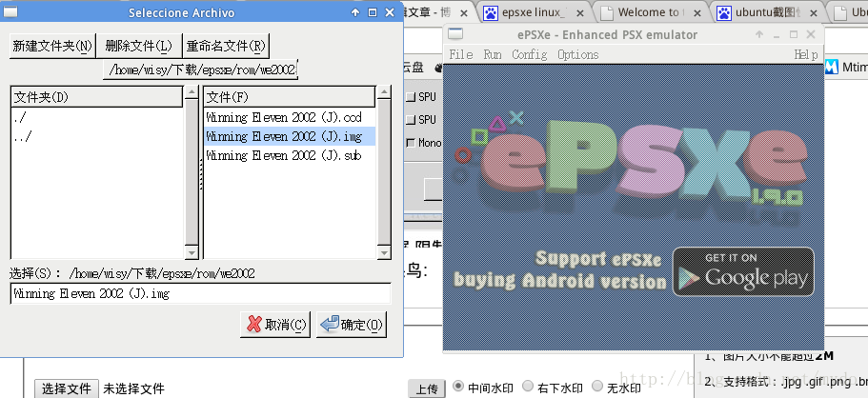Toggle the Mono checkbox
Image resolution: width=868 pixels, height=398 pixels.
tap(411, 143)
